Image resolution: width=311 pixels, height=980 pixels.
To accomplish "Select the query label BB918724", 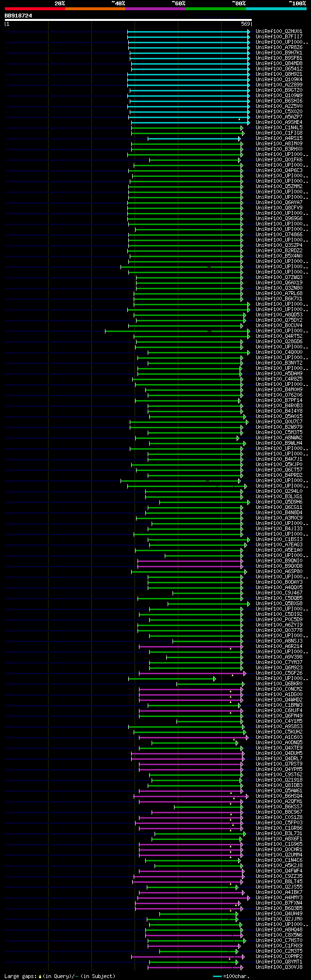I will [18, 16].
